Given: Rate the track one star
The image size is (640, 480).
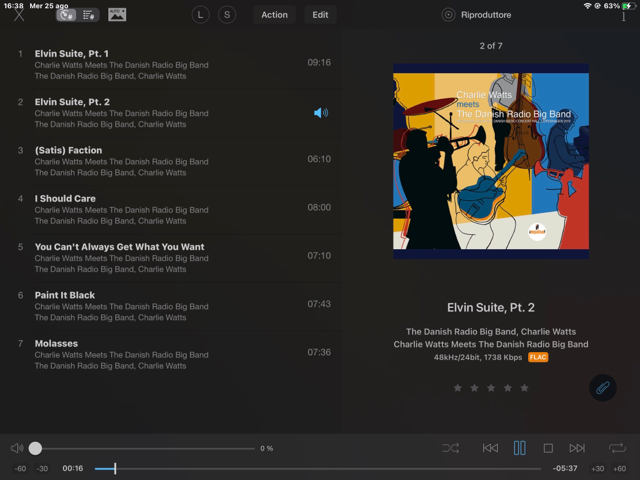Looking at the screenshot, I should coord(458,388).
